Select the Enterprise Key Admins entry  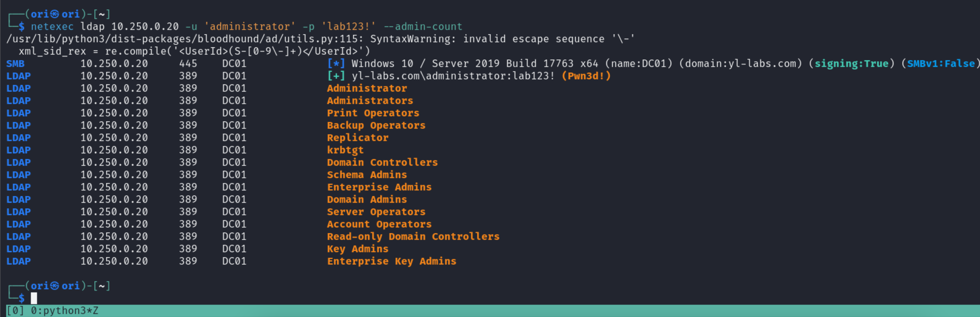pyautogui.click(x=392, y=261)
